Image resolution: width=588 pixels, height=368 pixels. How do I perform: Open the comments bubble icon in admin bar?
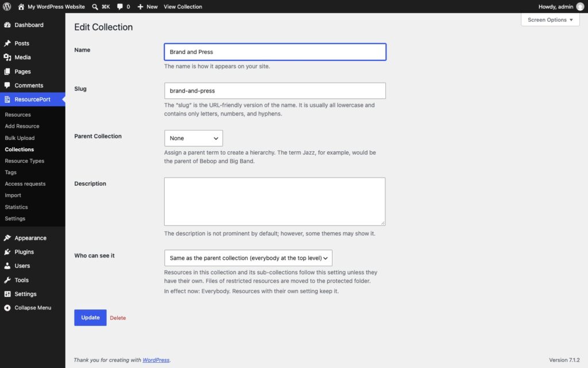pyautogui.click(x=119, y=7)
